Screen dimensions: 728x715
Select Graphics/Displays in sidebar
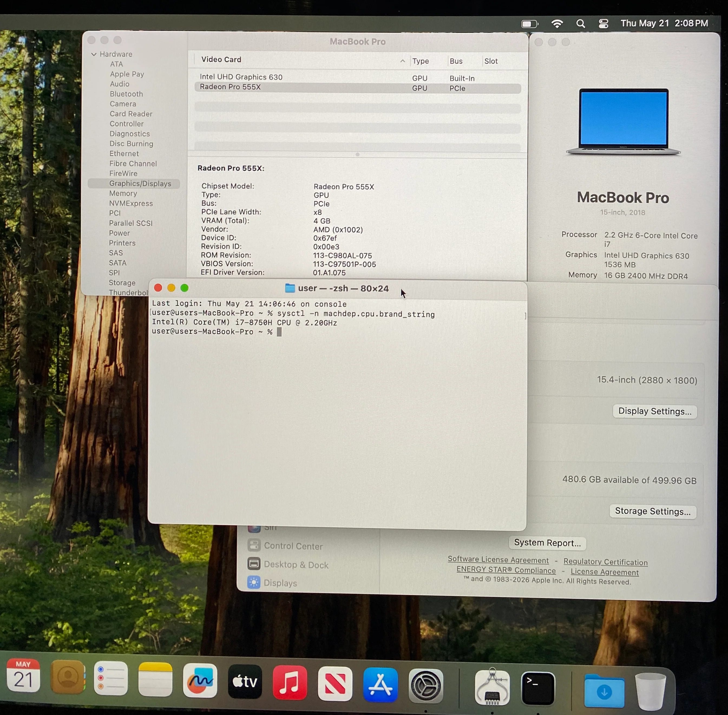click(x=134, y=184)
